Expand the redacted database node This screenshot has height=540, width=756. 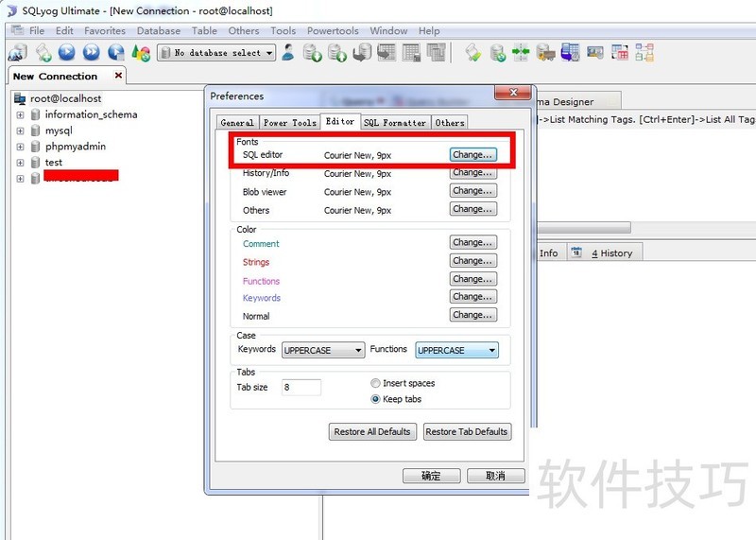pyautogui.click(x=20, y=179)
